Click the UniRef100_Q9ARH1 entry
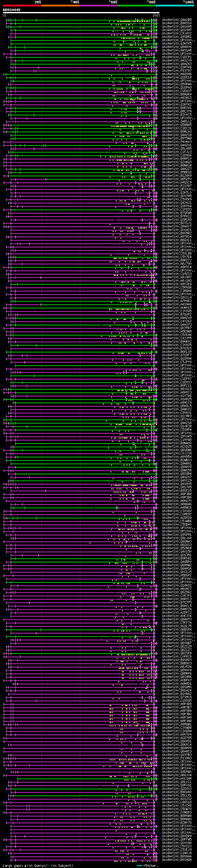 pos(177,463)
